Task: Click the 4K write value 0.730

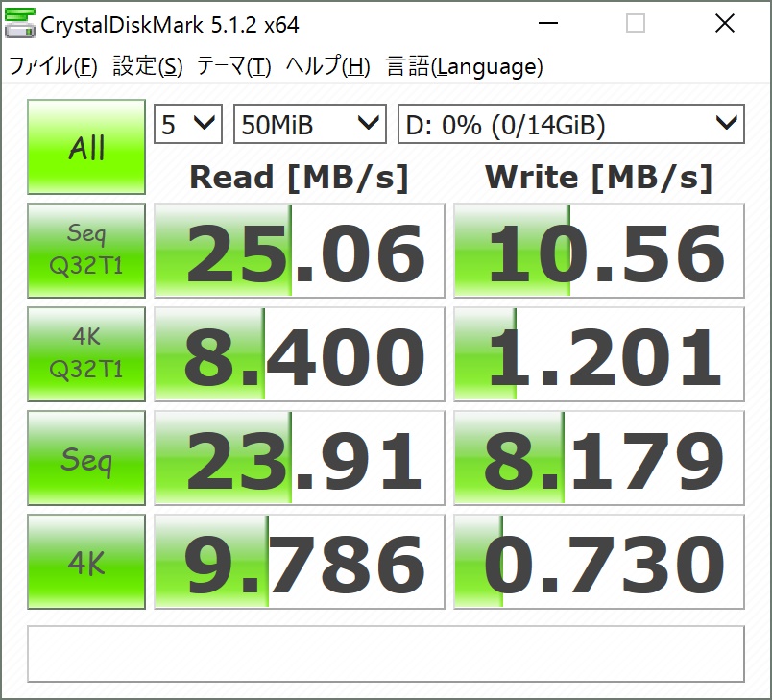Action: tap(599, 562)
